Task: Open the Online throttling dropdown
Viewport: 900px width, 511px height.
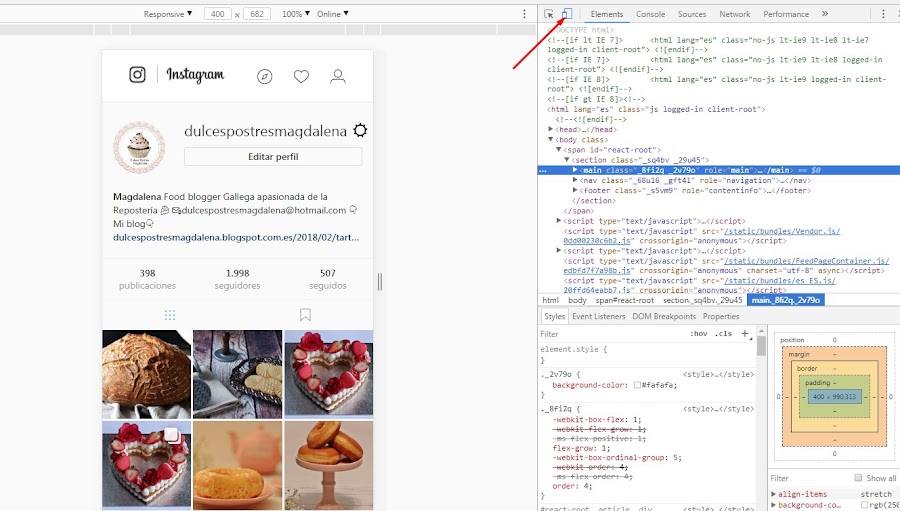Action: point(333,14)
